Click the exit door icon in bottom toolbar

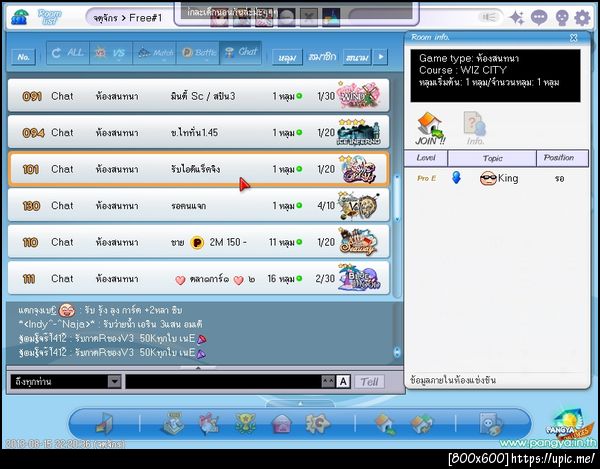point(104,423)
